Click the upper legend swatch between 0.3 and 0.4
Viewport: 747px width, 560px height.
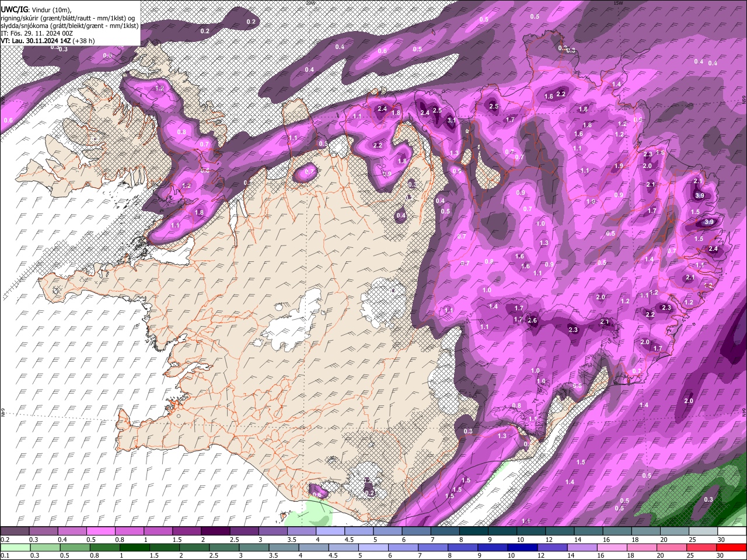[x=44, y=531]
